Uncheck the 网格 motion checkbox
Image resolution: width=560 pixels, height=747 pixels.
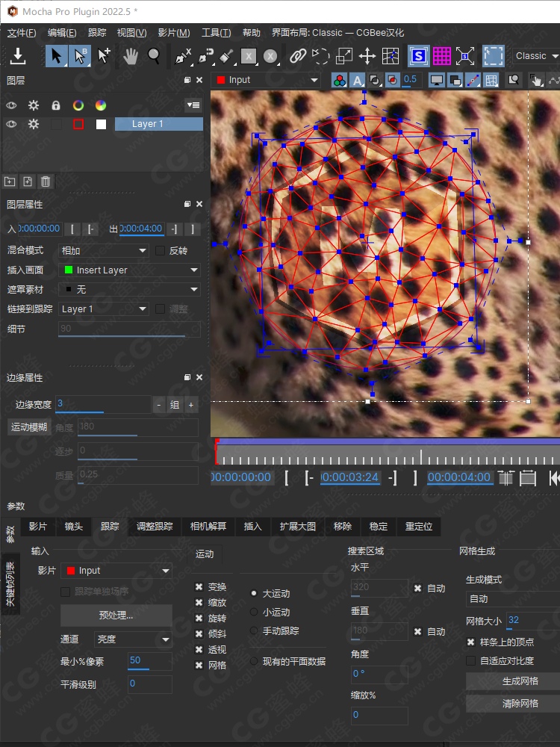pos(199,666)
